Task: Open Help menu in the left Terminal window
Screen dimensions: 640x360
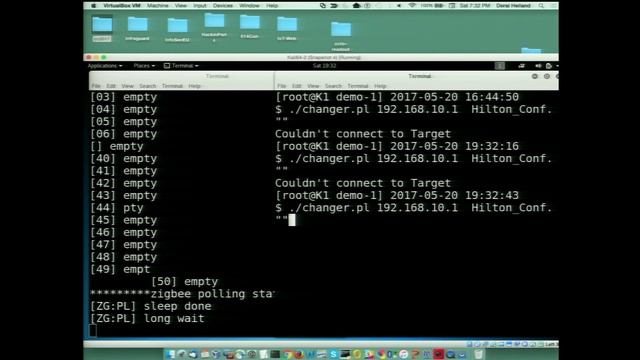Action: (194, 86)
